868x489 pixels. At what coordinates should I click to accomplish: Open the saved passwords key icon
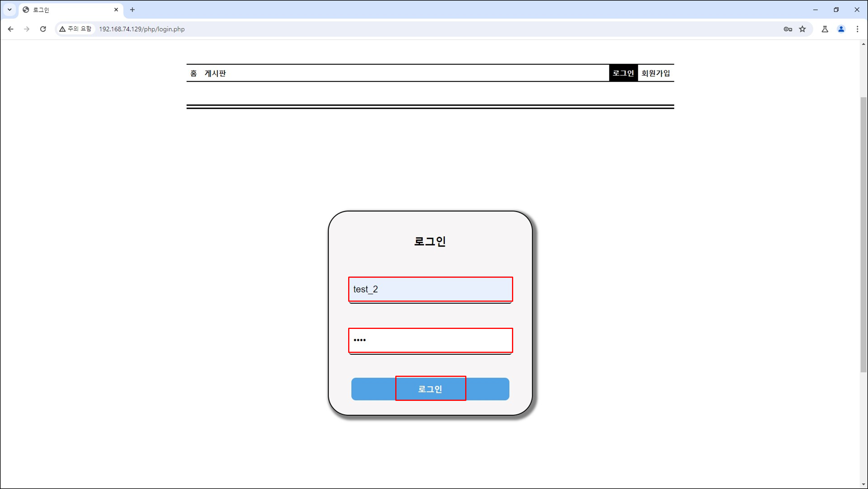[787, 29]
